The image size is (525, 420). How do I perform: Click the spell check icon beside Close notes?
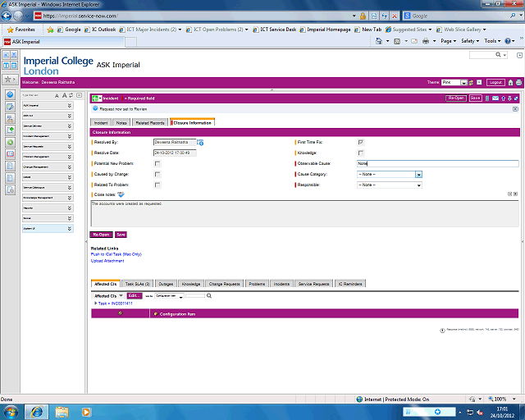click(121, 194)
